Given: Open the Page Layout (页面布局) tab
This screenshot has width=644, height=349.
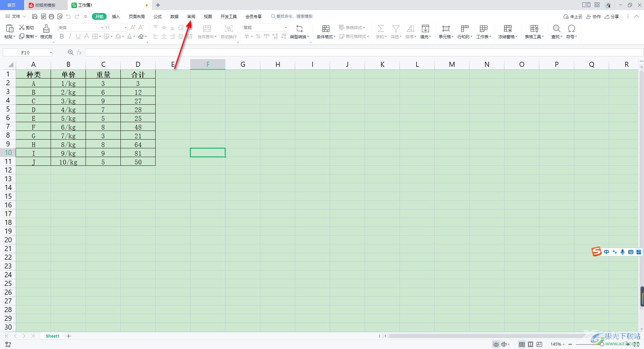Looking at the screenshot, I should point(137,16).
